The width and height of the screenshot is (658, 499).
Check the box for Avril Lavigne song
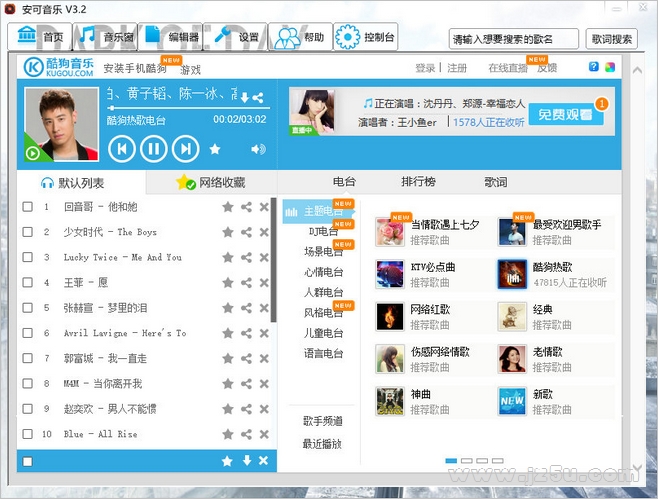point(28,333)
